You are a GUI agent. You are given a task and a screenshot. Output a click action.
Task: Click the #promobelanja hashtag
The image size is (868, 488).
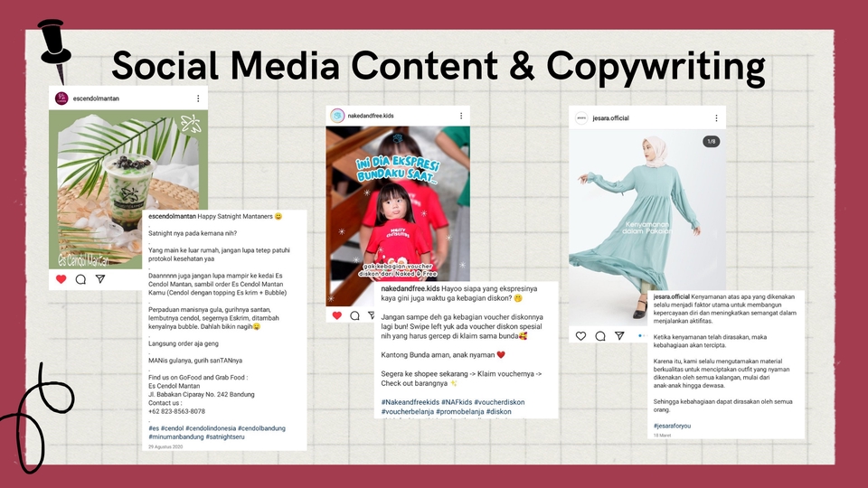(x=459, y=412)
